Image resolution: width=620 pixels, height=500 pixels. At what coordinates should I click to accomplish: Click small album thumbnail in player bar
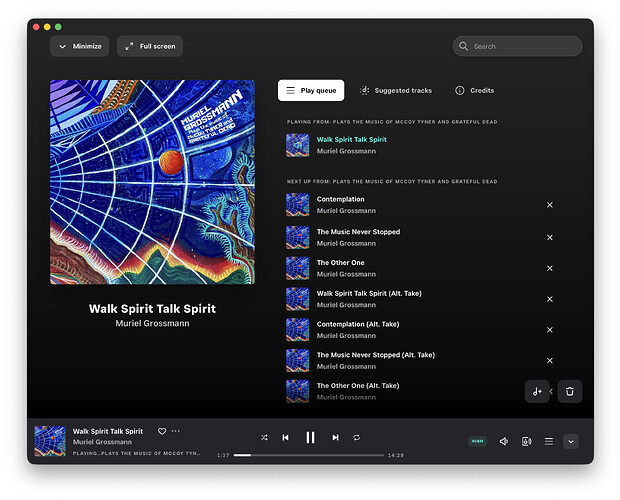(x=50, y=441)
